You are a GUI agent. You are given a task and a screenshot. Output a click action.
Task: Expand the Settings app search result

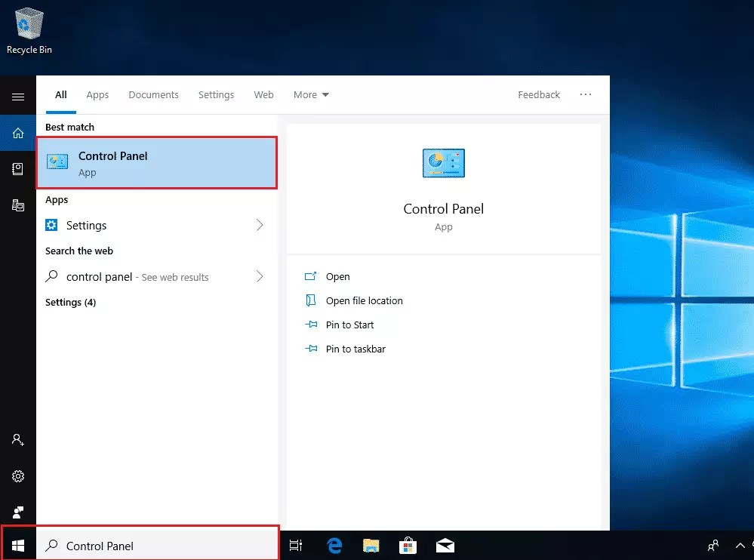point(259,225)
